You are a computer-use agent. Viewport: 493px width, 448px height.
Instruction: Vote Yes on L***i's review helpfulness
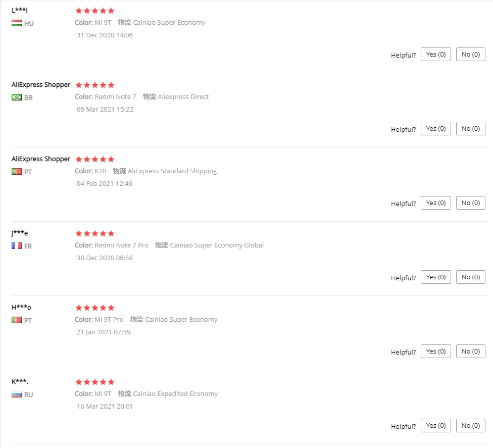436,55
